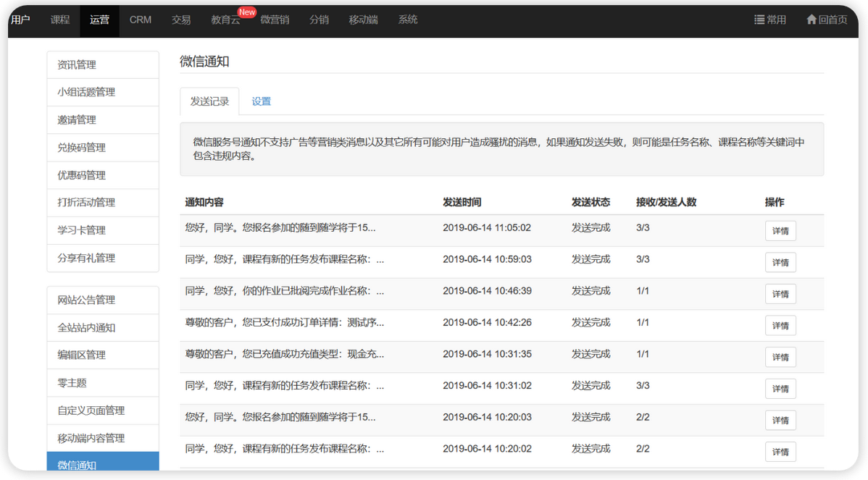Go to 资讯管理 in sidebar
The image size is (868, 480).
click(102, 65)
